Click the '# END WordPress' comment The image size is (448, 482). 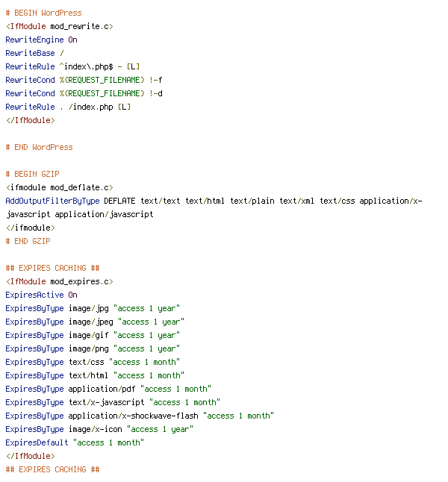coord(39,147)
